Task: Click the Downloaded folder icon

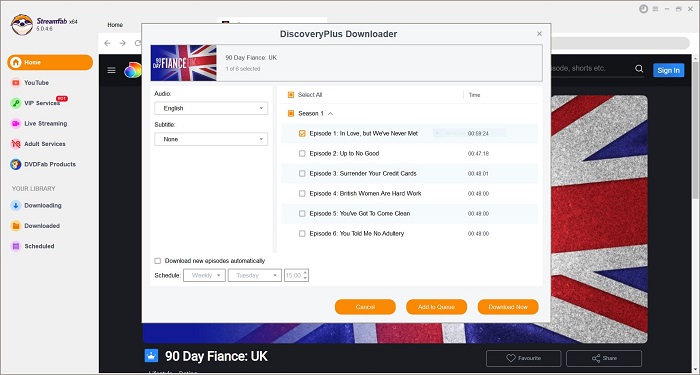Action: 16,226
